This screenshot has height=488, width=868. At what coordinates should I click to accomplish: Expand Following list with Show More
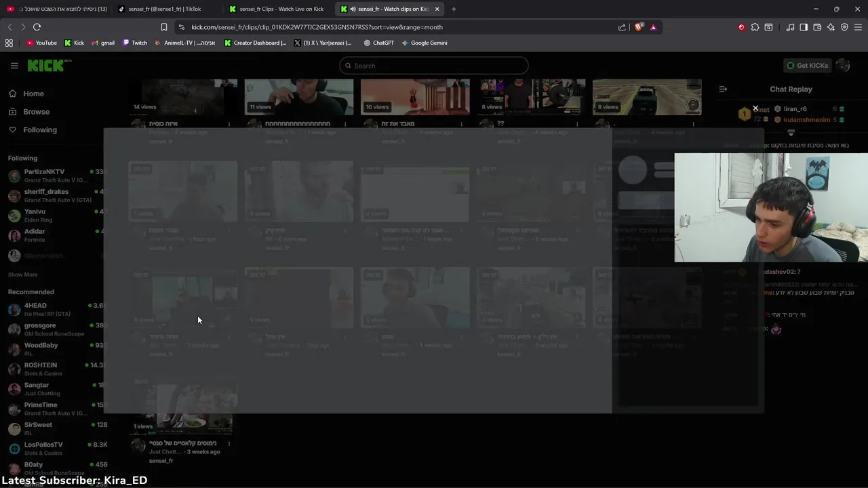22,274
